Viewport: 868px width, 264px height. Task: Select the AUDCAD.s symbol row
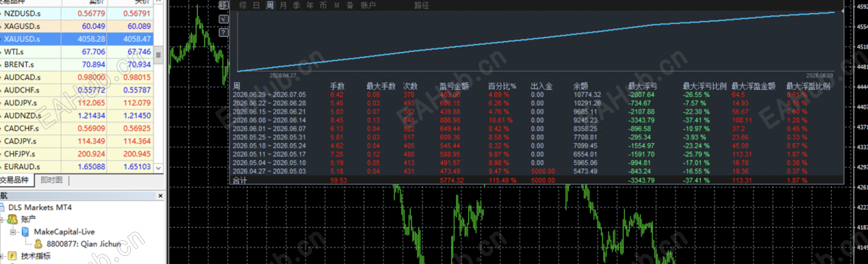[x=77, y=77]
